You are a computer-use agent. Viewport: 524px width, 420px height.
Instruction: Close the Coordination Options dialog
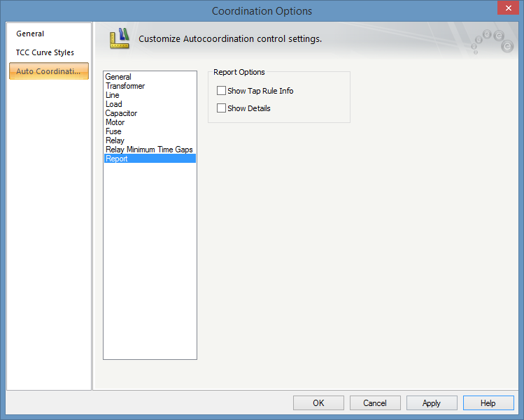click(x=508, y=8)
